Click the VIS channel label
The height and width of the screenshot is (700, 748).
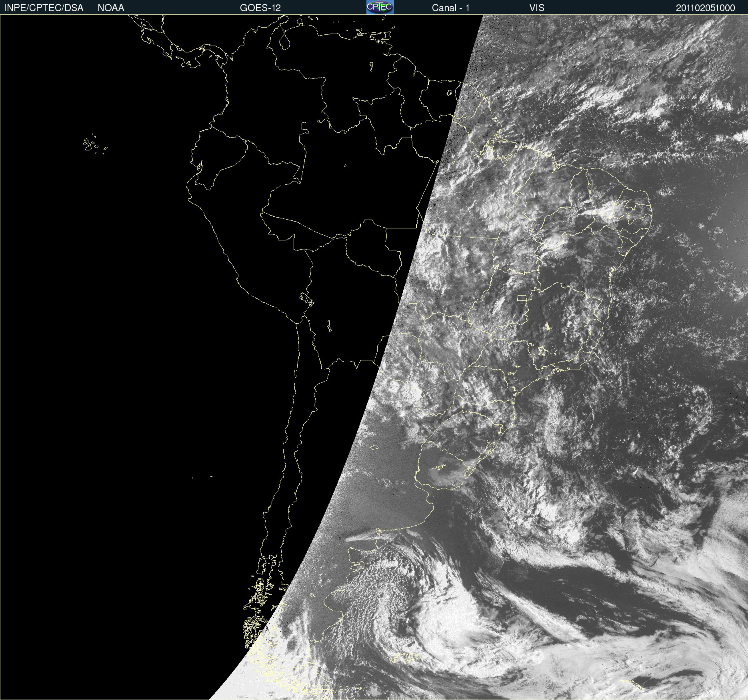[x=537, y=8]
